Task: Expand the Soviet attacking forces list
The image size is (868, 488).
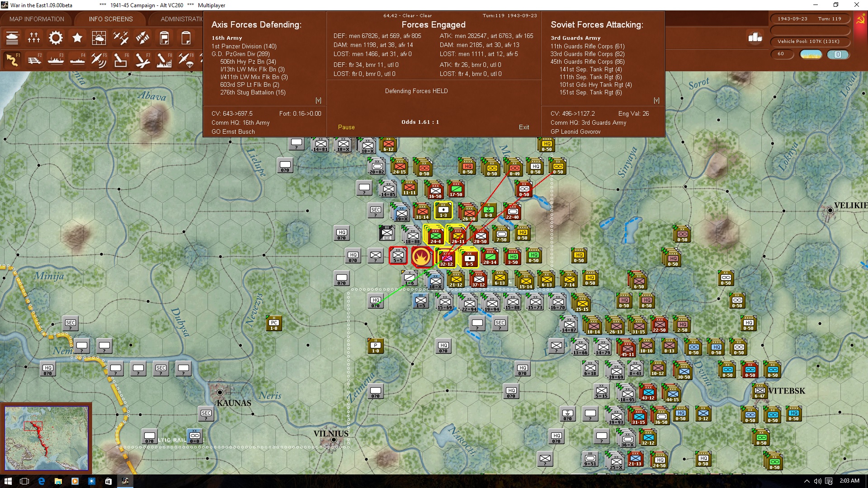Action: pos(656,100)
